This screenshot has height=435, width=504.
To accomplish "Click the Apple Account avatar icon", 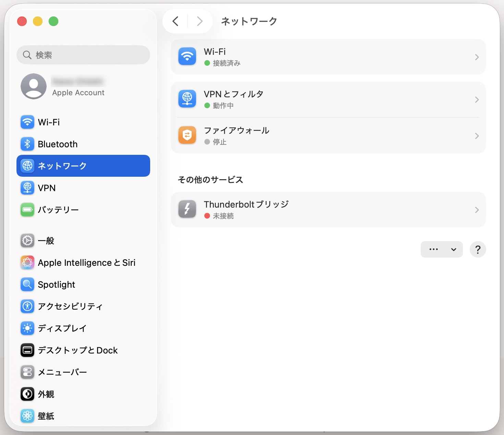I will 34,86.
